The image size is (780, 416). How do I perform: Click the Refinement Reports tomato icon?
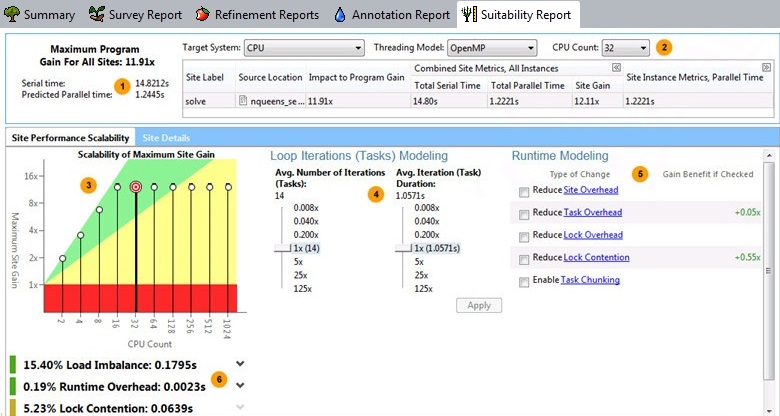click(x=202, y=15)
